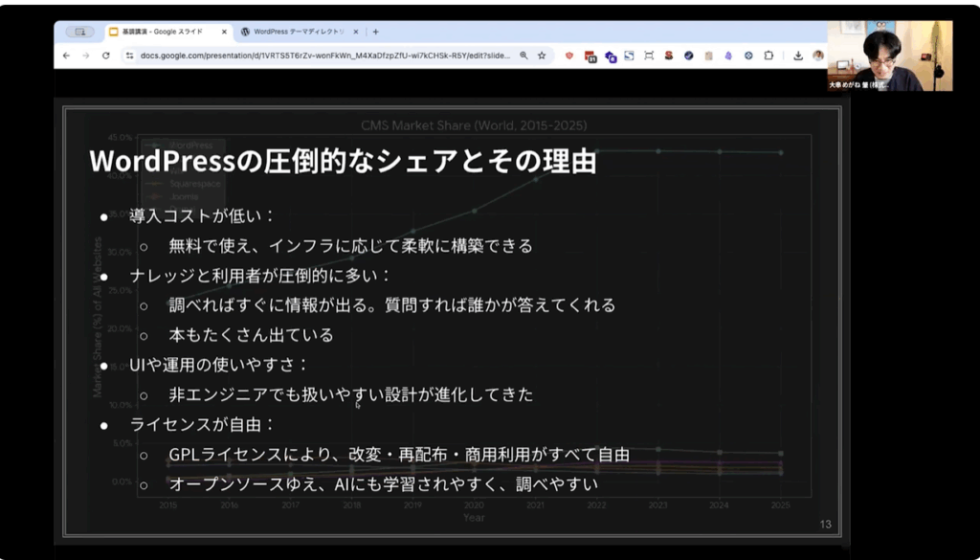Image resolution: width=980 pixels, height=560 pixels.
Task: Close the WordPress テーマディレクトリ tab
Action: 356,32
